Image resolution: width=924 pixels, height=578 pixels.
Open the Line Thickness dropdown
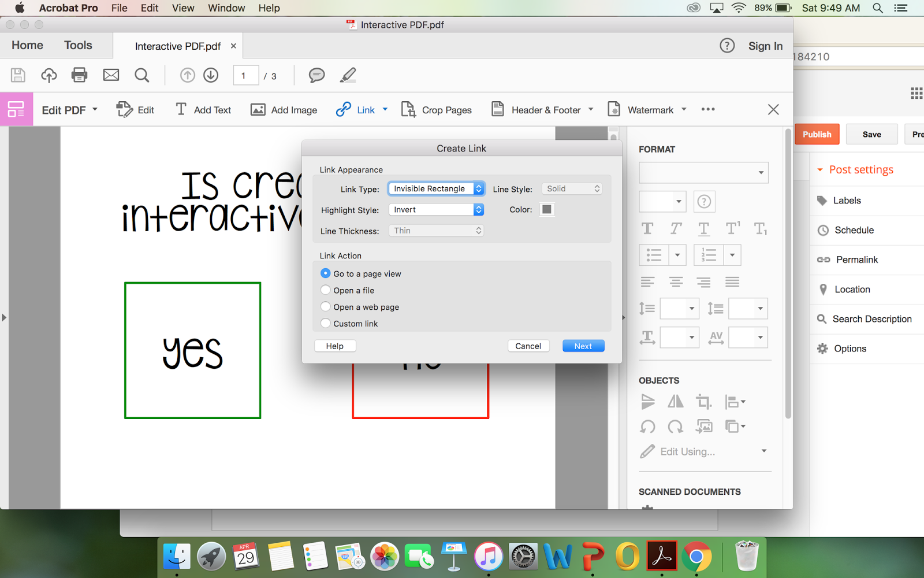436,230
